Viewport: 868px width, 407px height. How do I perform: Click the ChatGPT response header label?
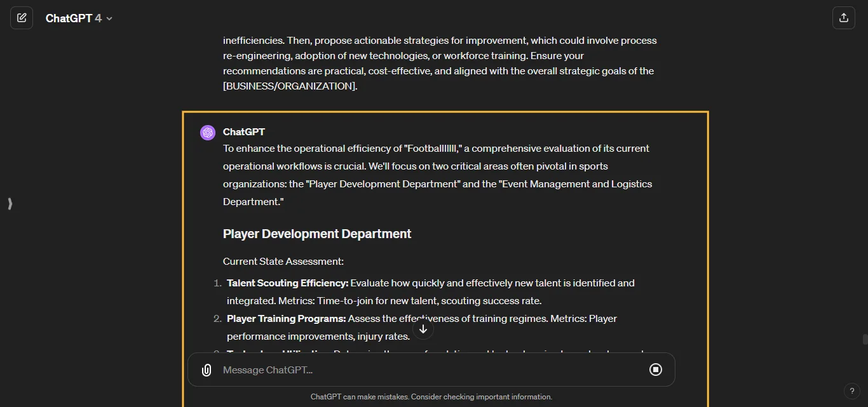244,132
